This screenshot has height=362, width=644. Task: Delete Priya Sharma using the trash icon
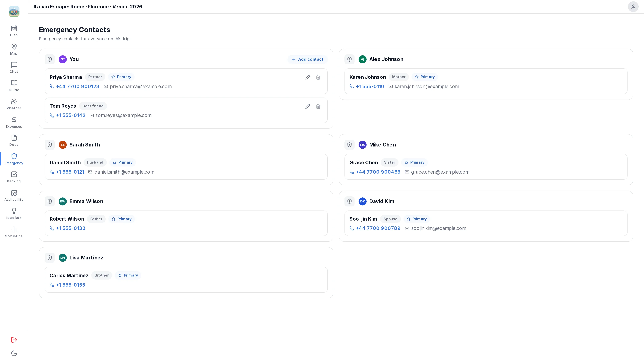pyautogui.click(x=318, y=77)
